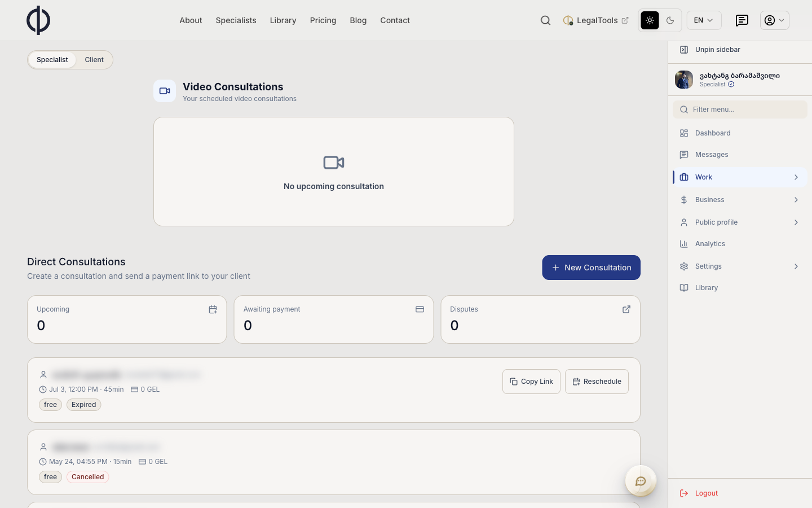
Task: Click the free tag on May 24 consultation
Action: [51, 477]
